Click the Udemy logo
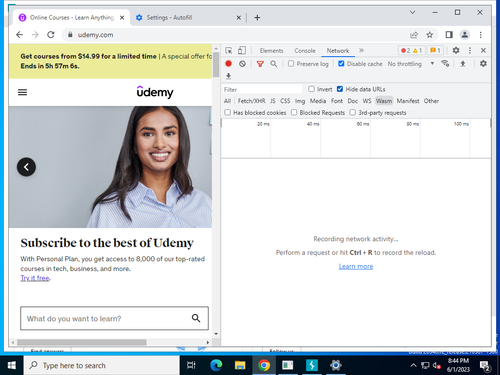This screenshot has width=500, height=375. (x=155, y=92)
